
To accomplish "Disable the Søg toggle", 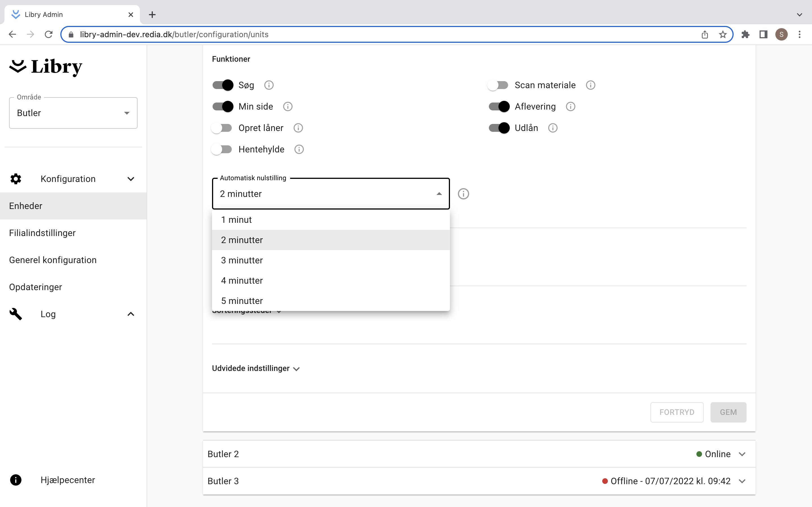I will [x=223, y=85].
